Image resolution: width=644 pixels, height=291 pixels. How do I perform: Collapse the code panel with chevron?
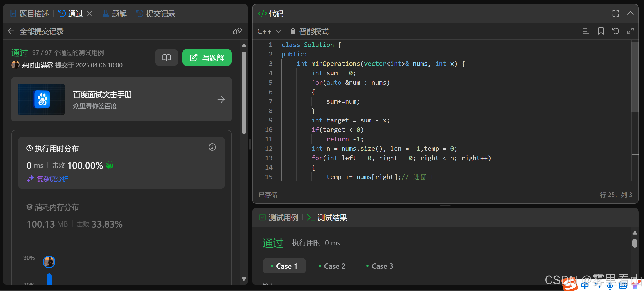[x=630, y=13]
